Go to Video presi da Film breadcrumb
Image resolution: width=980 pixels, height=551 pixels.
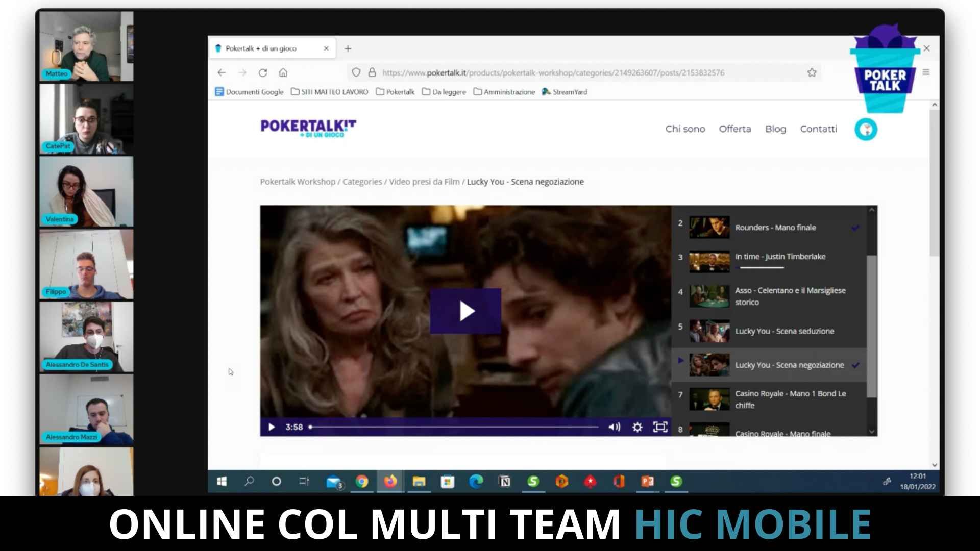(424, 182)
